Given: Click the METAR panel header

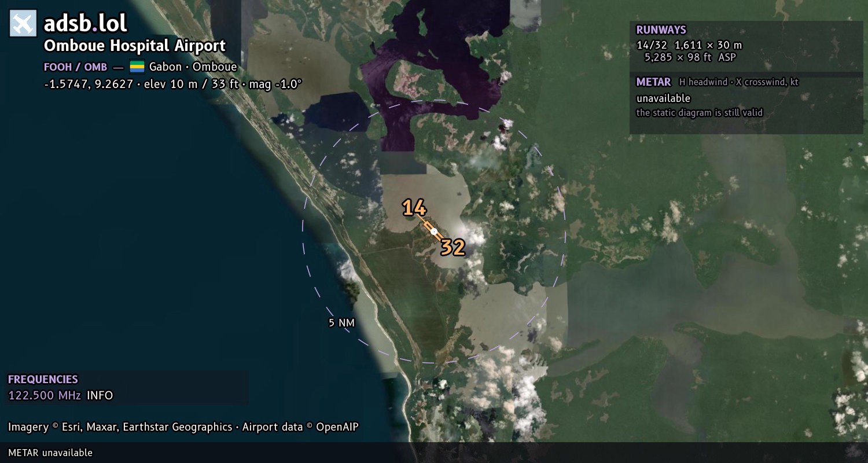Looking at the screenshot, I should (x=653, y=82).
